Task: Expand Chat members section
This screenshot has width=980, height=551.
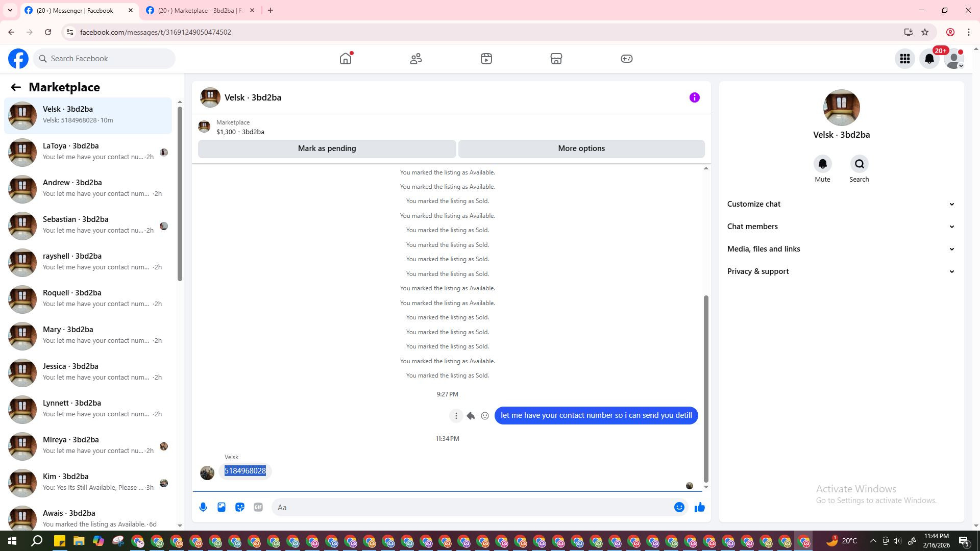Action: [x=841, y=227]
